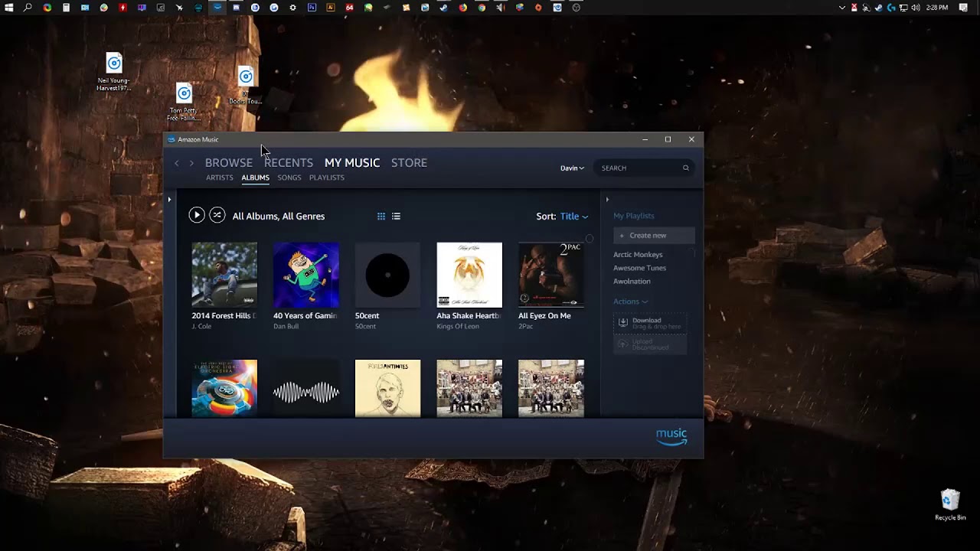
Task: Open the Recents tab
Action: 289,162
